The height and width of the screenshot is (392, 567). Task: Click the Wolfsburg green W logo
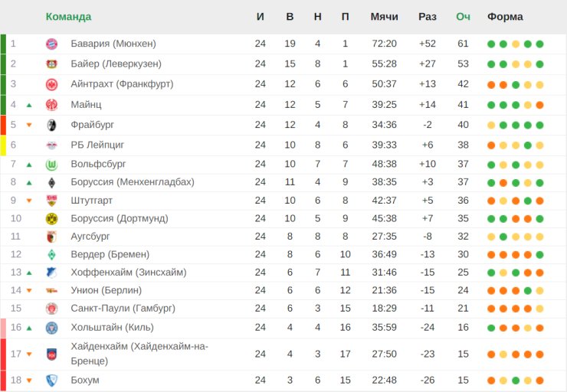(51, 165)
